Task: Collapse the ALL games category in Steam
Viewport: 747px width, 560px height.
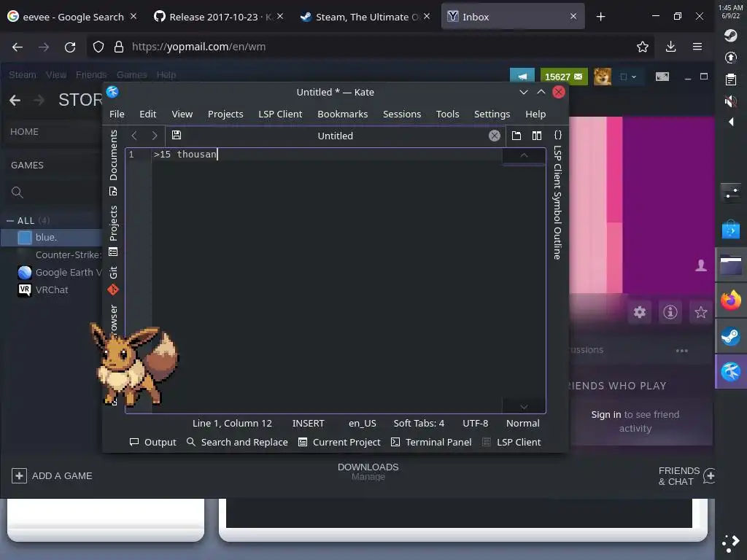Action: coord(10,220)
